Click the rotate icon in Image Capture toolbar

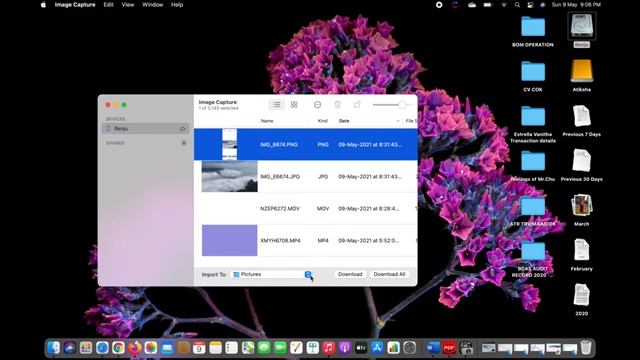357,105
